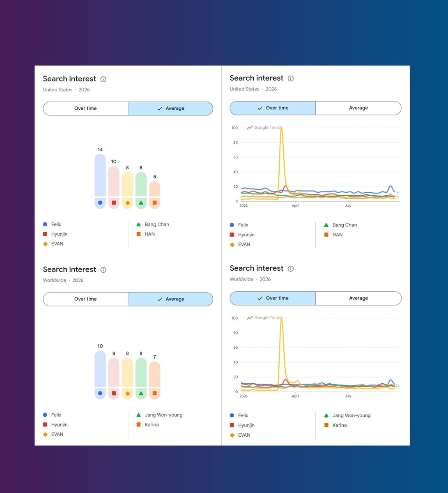Click the Jang Won-young label in the bottom-left legend

tap(163, 415)
